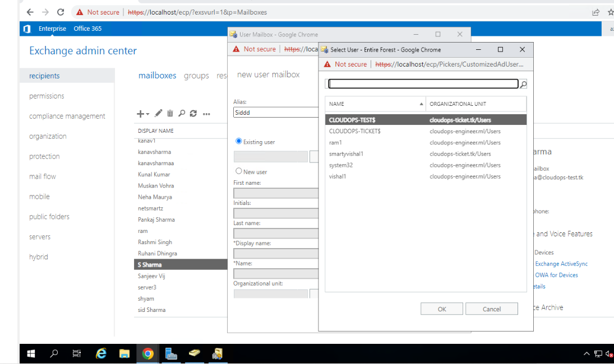This screenshot has height=364, width=614.
Task: Select the ram1 user row
Action: 426,143
